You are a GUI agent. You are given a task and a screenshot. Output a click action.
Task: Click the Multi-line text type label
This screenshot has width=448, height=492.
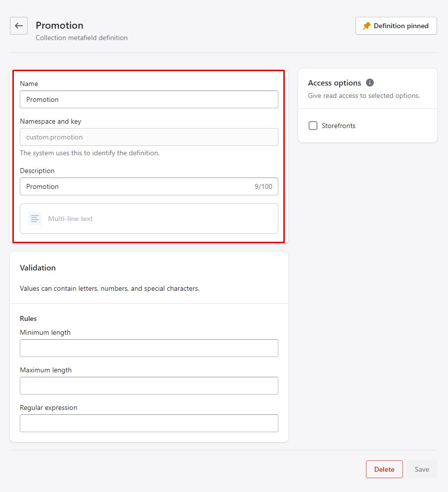pos(70,219)
